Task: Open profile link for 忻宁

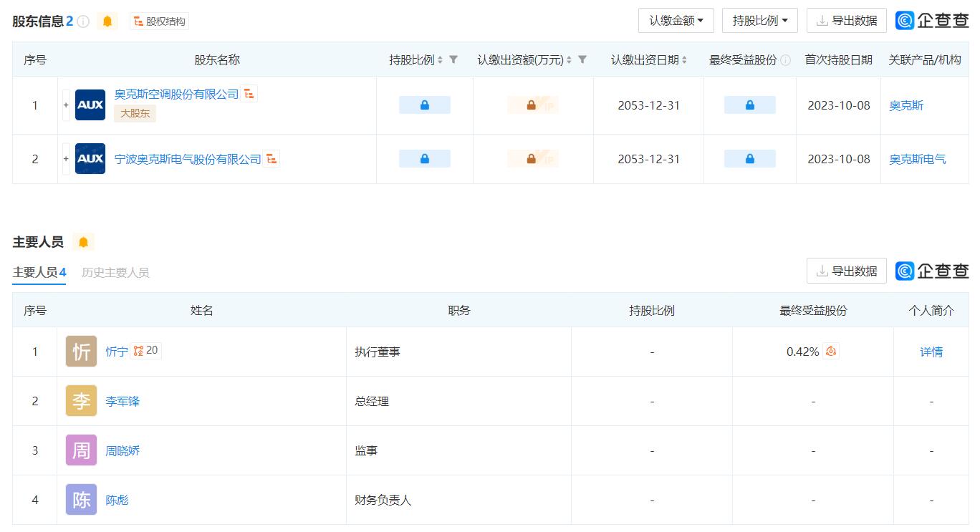Action: click(x=117, y=352)
